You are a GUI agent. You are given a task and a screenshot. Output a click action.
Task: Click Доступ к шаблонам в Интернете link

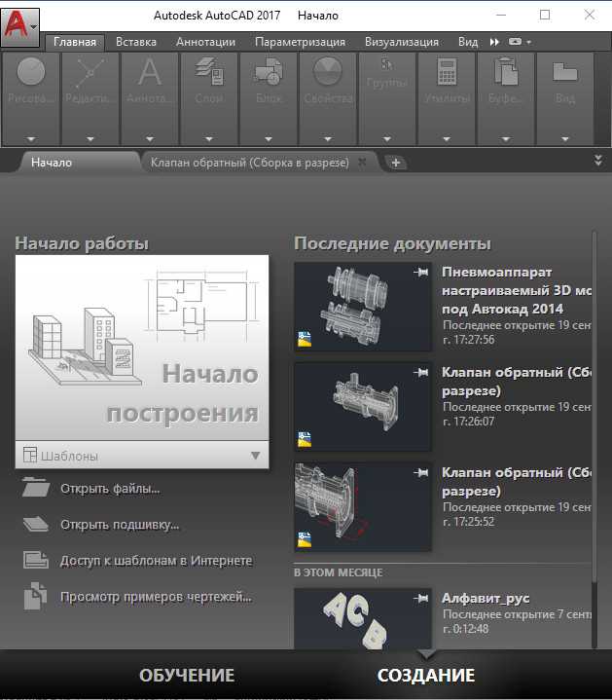pyautogui.click(x=156, y=561)
